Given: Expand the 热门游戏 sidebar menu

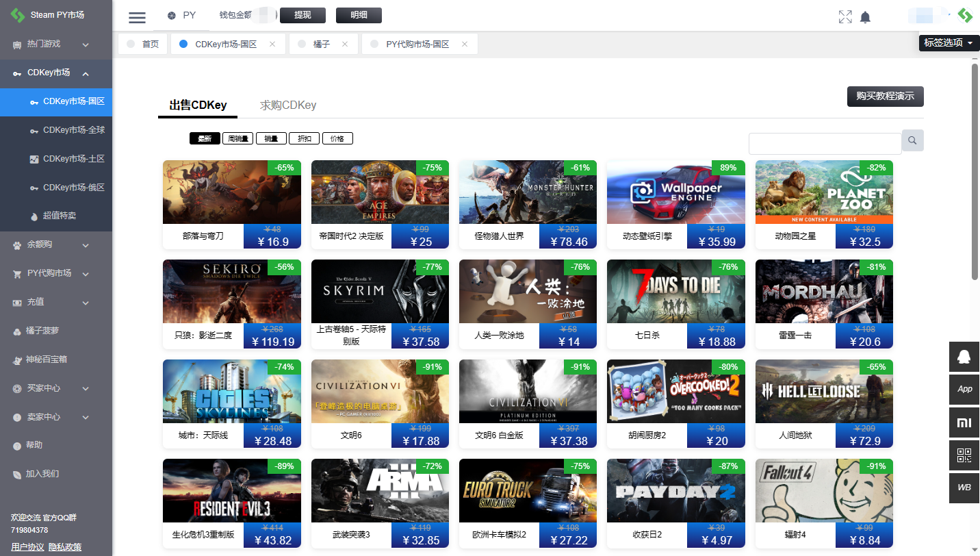Looking at the screenshot, I should 56,44.
